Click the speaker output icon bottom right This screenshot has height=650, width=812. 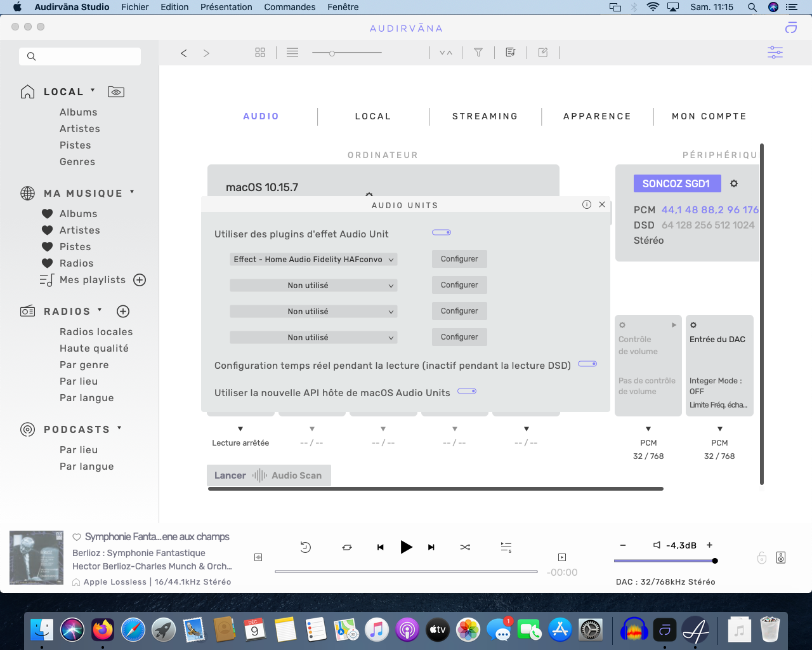pos(781,557)
